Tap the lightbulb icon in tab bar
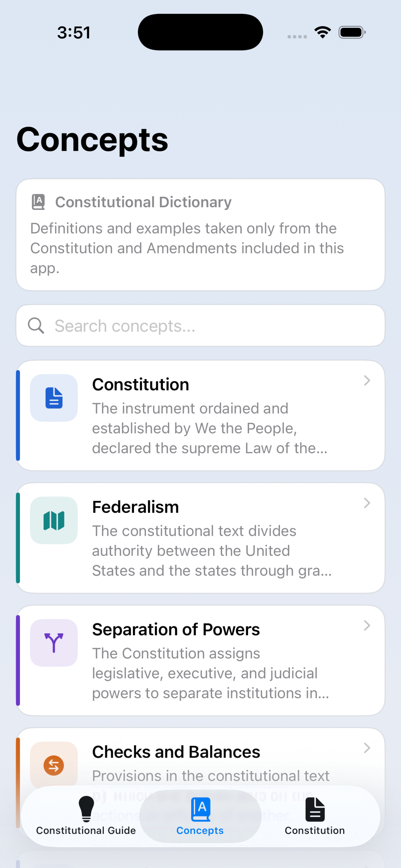401x868 pixels. coord(86,809)
